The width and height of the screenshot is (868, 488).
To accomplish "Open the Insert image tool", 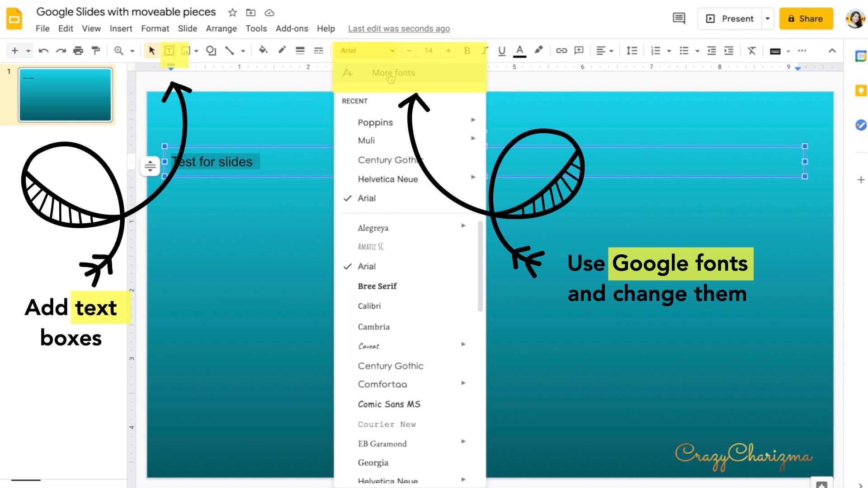I will 185,51.
